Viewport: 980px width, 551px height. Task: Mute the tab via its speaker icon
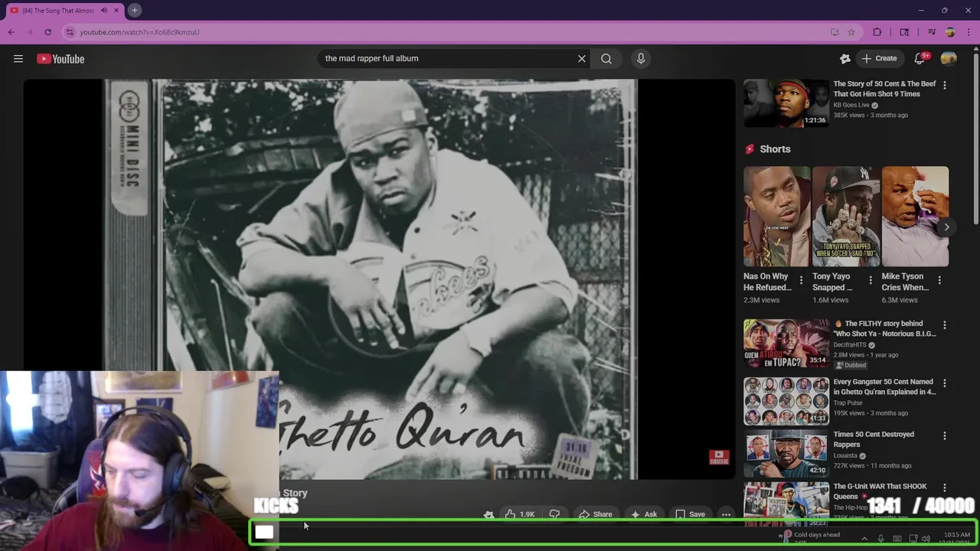point(104,10)
